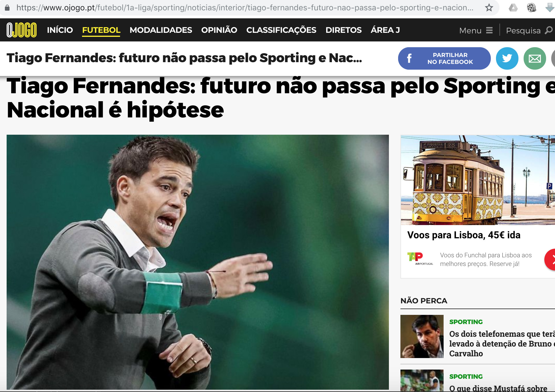Click the TAP Air Portugal logo
The image size is (555, 392).
coord(420,258)
